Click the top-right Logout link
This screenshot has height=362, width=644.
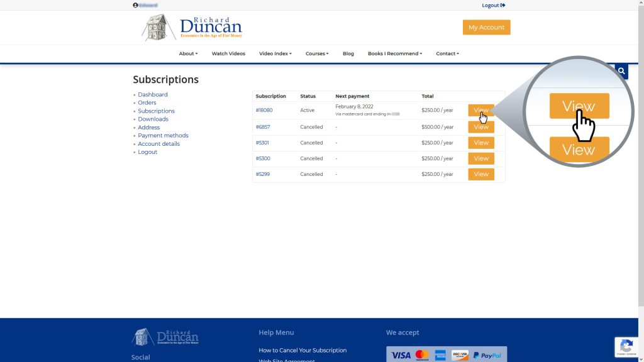(x=493, y=5)
